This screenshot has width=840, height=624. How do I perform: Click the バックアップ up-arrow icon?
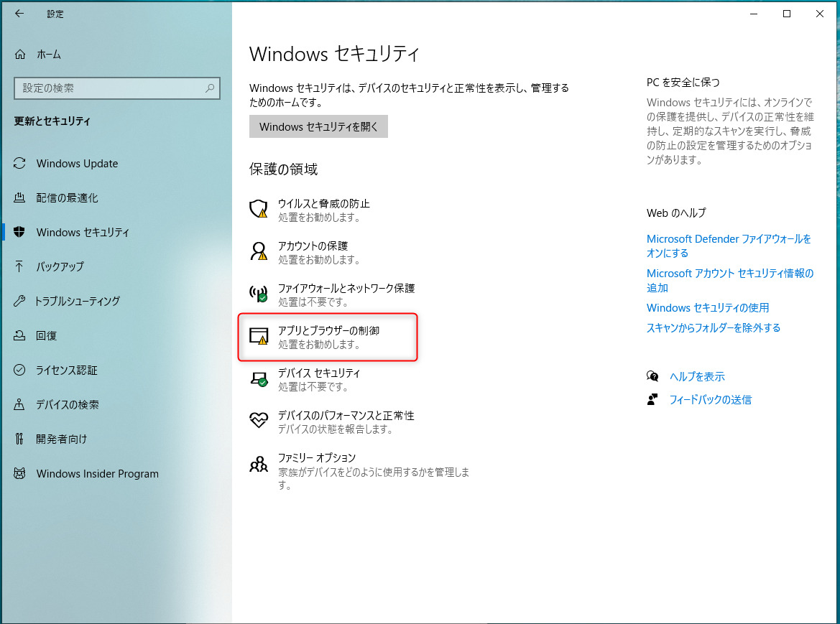19,266
